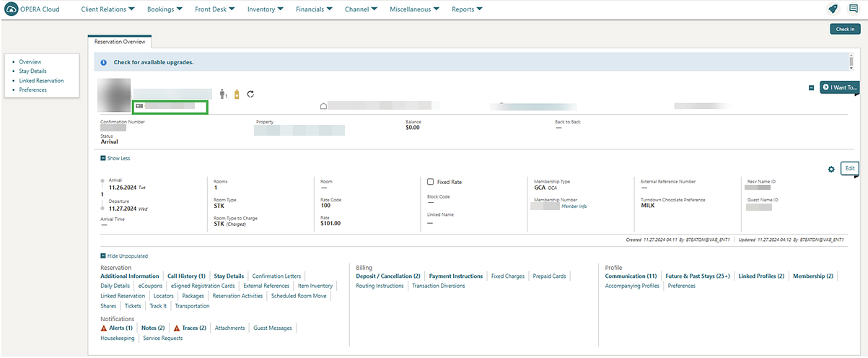Open the Channel dropdown menu
The image size is (868, 358).
(361, 9)
